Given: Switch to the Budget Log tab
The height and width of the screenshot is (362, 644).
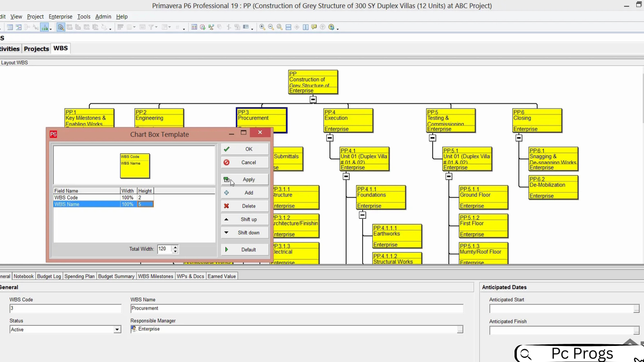Looking at the screenshot, I should [49, 276].
